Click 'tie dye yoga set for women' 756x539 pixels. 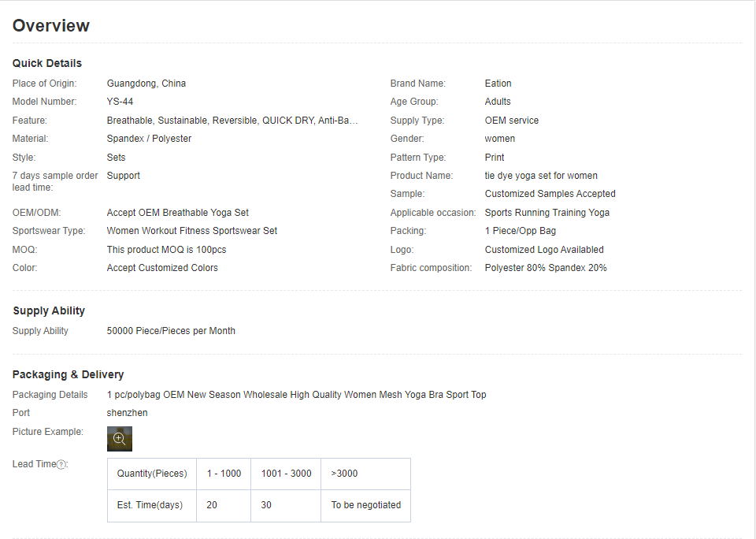click(541, 176)
